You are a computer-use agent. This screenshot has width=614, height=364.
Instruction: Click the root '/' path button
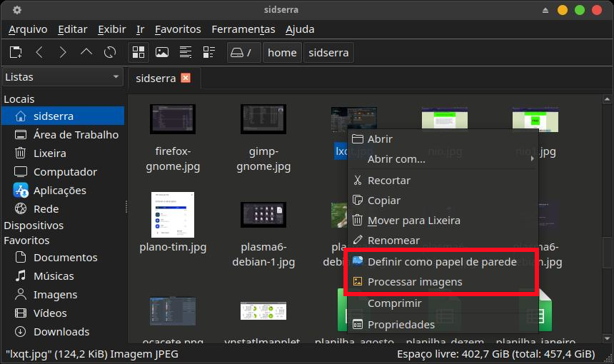(243, 52)
